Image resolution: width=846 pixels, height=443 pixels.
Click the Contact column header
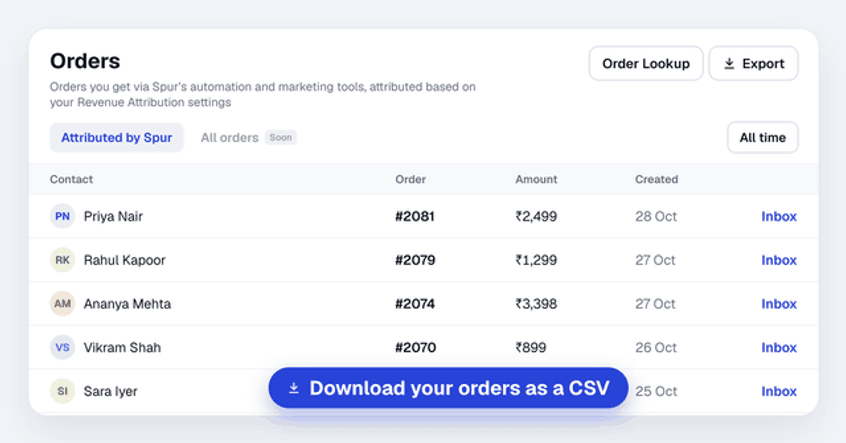coord(71,179)
